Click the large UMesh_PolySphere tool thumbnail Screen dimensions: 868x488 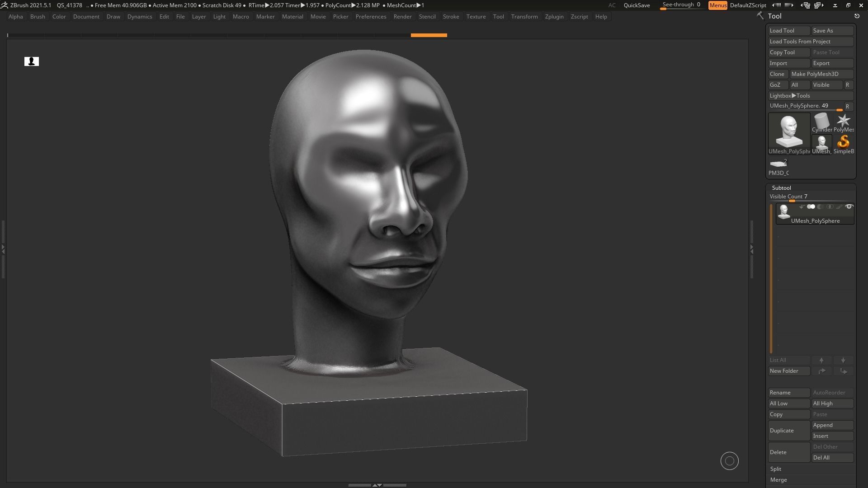click(789, 134)
